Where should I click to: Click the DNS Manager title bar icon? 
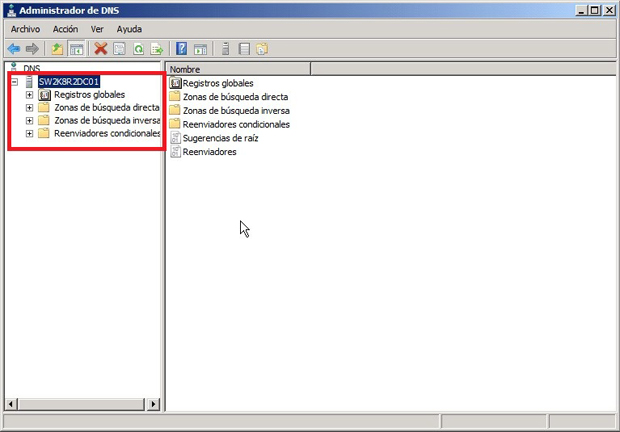pos(11,11)
